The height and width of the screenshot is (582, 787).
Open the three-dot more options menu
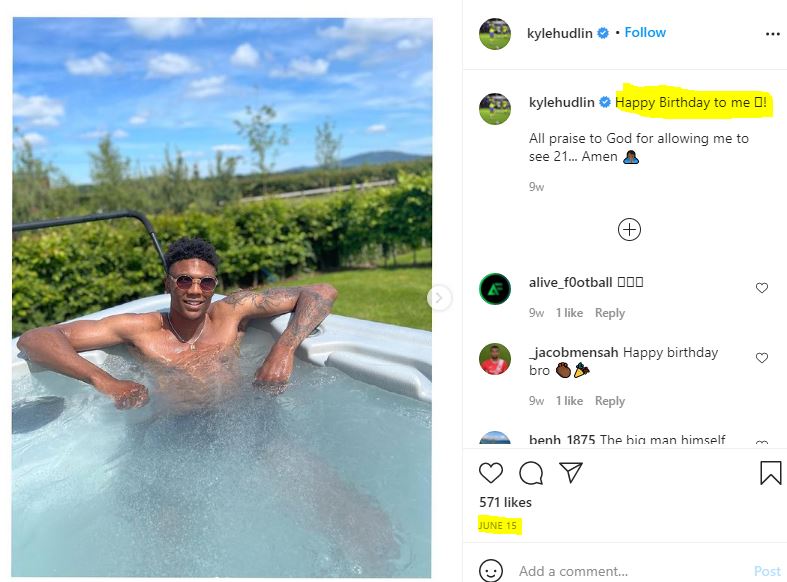pos(772,34)
